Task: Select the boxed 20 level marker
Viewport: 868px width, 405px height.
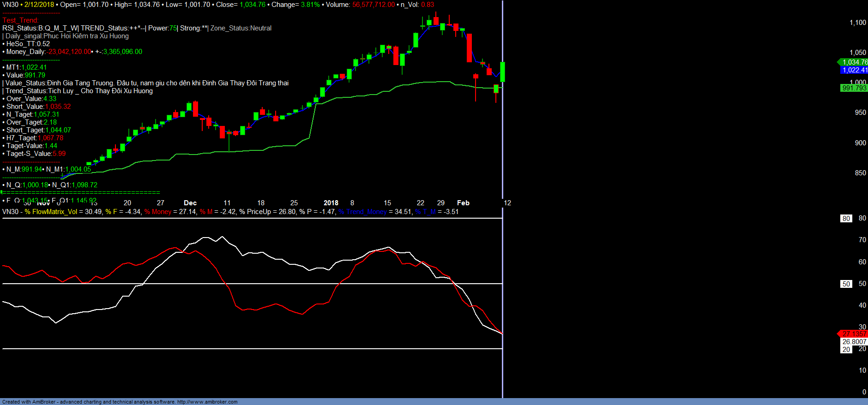Action: (x=846, y=350)
